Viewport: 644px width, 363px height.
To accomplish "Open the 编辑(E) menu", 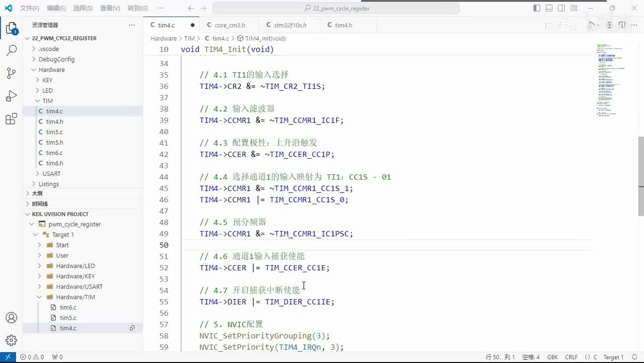I will coord(56,8).
